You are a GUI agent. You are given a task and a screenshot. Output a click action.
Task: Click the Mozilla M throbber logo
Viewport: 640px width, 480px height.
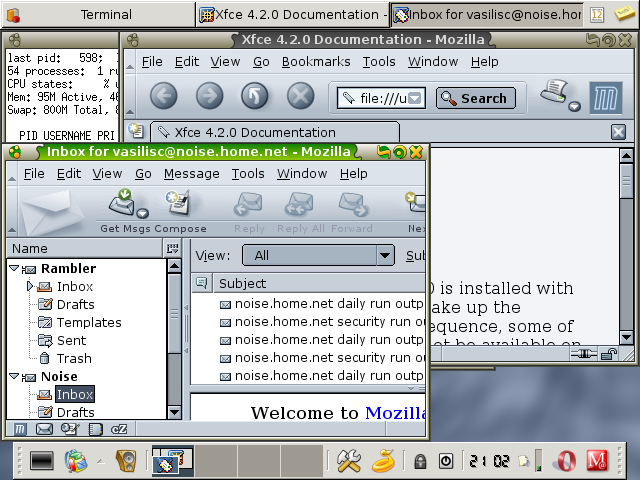[x=606, y=98]
